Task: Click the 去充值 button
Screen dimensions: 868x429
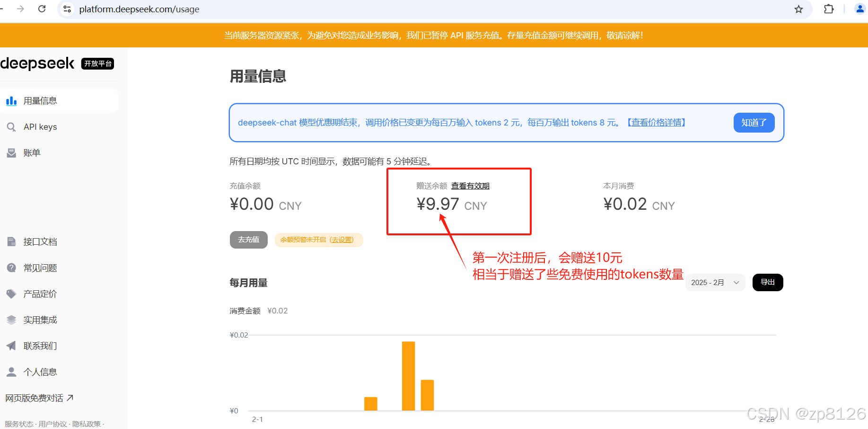Action: pyautogui.click(x=249, y=240)
